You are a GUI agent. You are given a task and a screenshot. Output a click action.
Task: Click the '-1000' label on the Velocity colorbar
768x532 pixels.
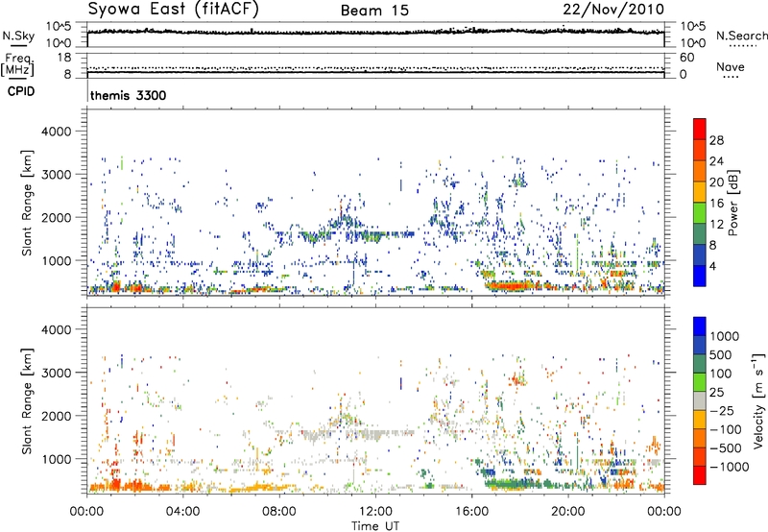729,467
